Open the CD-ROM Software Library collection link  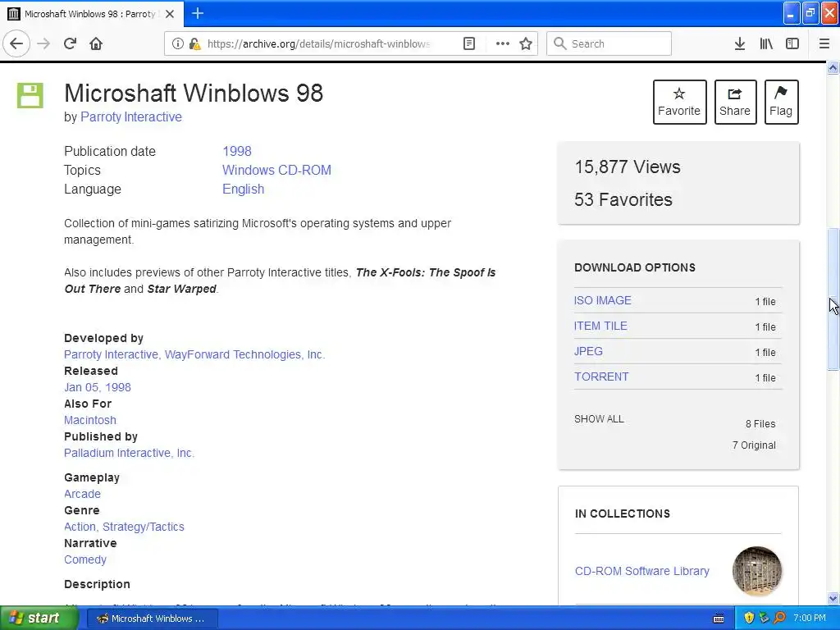click(641, 571)
